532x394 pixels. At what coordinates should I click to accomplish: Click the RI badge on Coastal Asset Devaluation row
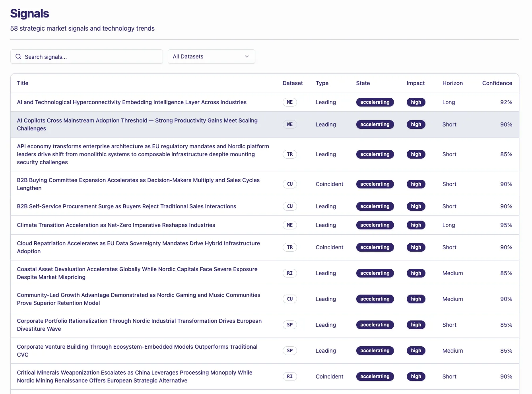289,273
